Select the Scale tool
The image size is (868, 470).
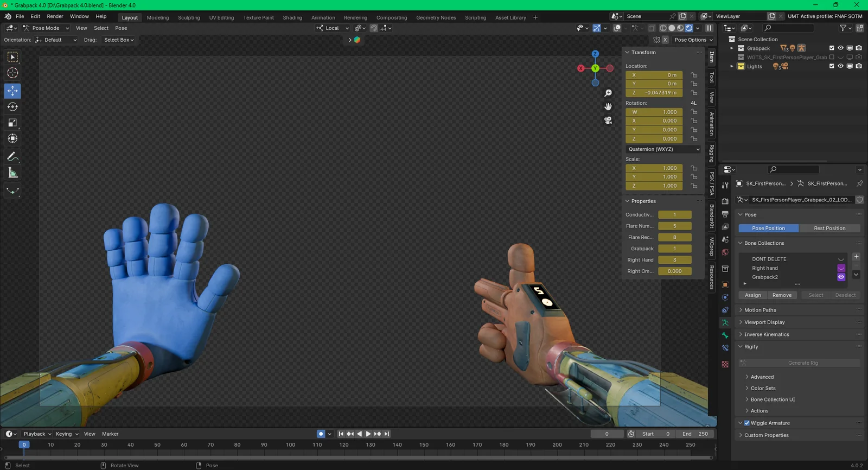tap(12, 123)
